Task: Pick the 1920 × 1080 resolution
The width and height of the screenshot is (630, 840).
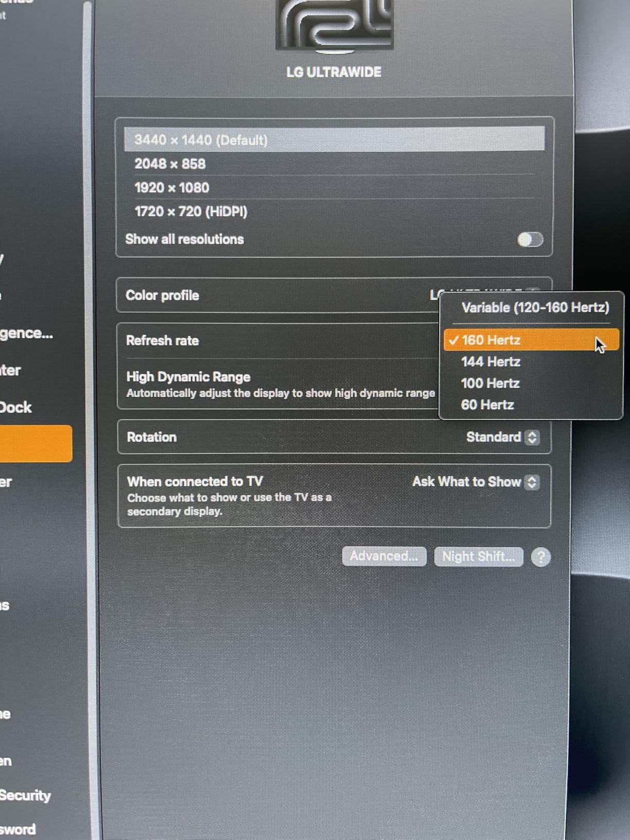Action: (334, 187)
